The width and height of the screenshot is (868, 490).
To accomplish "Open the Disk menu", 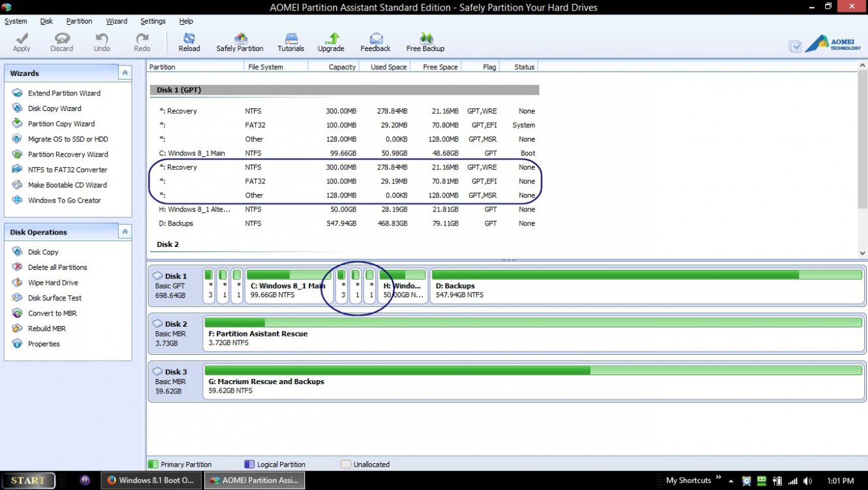I will click(46, 21).
